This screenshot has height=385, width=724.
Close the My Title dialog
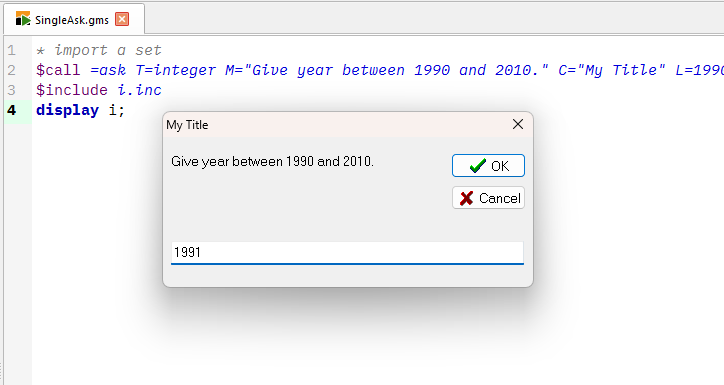click(518, 124)
